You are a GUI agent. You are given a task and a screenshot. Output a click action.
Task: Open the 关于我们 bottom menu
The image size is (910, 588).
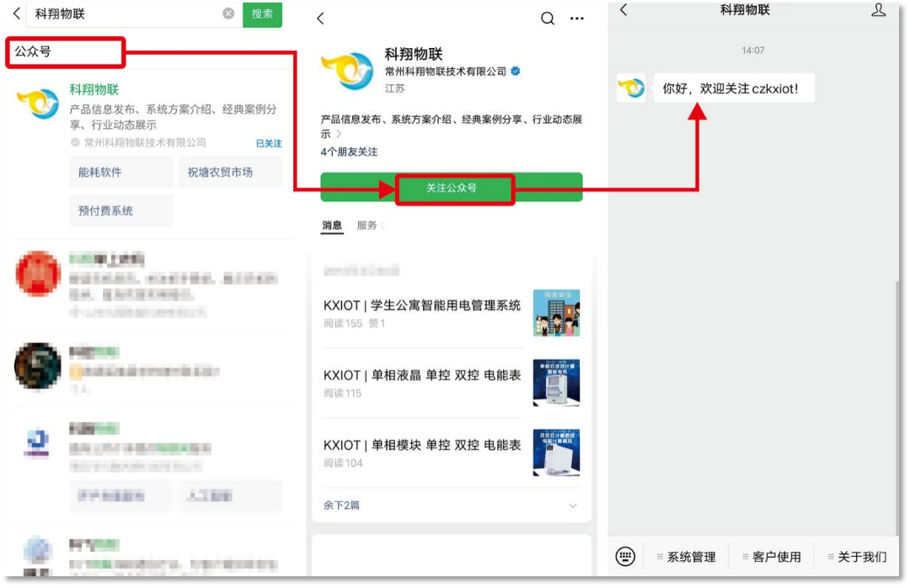[857, 557]
